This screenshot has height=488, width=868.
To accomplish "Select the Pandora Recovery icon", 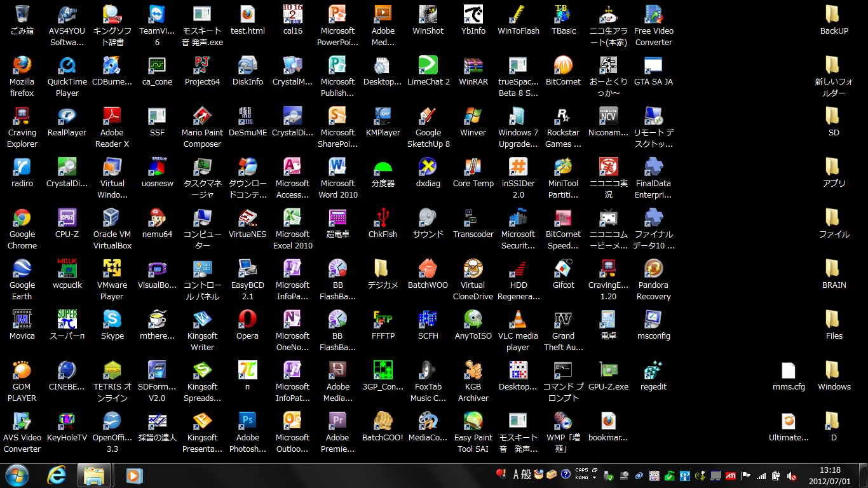I will click(653, 280).
